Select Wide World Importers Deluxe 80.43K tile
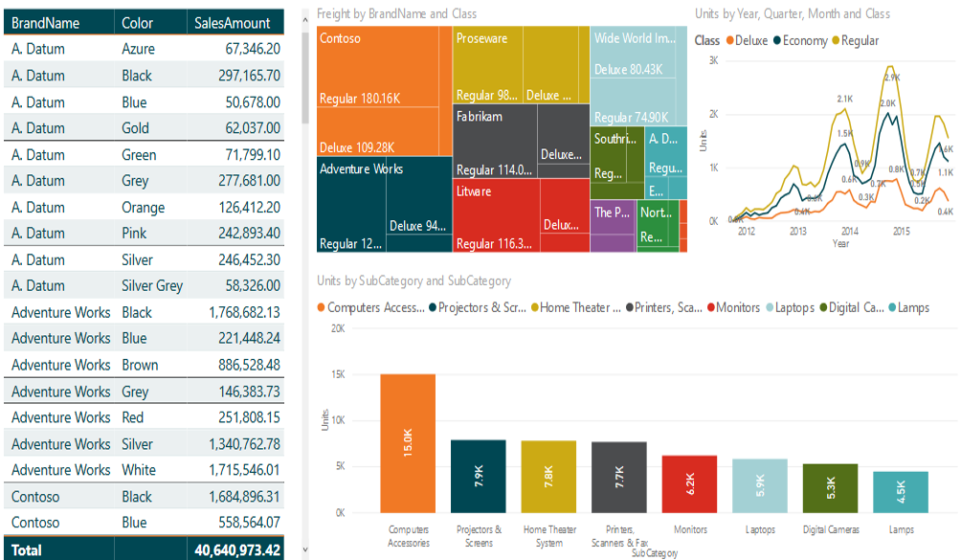 [x=634, y=52]
